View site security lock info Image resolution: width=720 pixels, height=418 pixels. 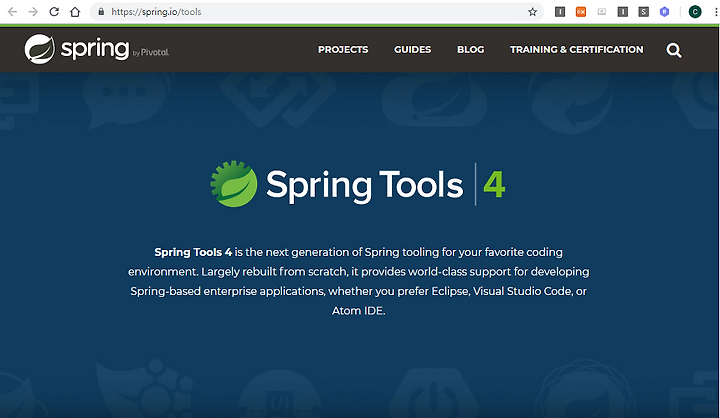click(x=101, y=12)
